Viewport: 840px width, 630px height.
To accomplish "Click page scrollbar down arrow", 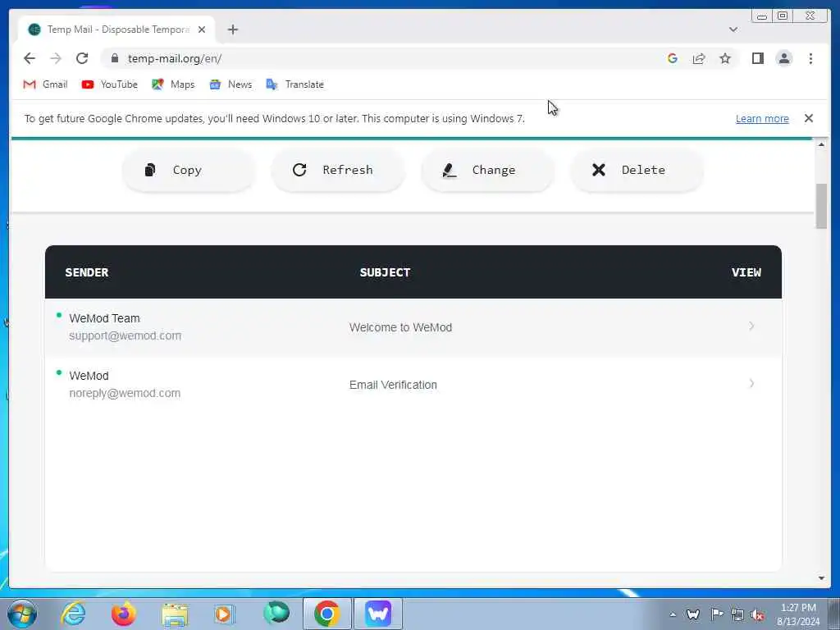I will click(821, 578).
